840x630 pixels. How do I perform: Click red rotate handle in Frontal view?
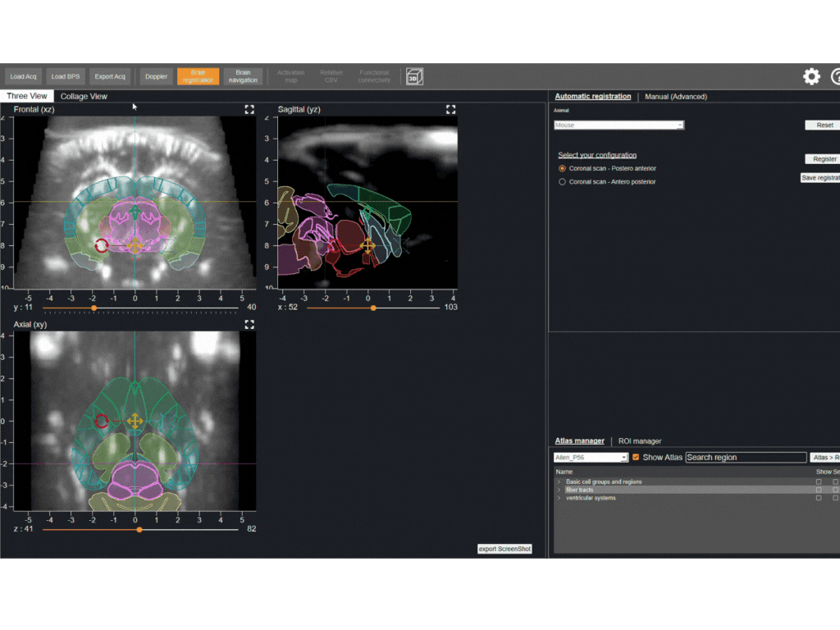point(102,244)
